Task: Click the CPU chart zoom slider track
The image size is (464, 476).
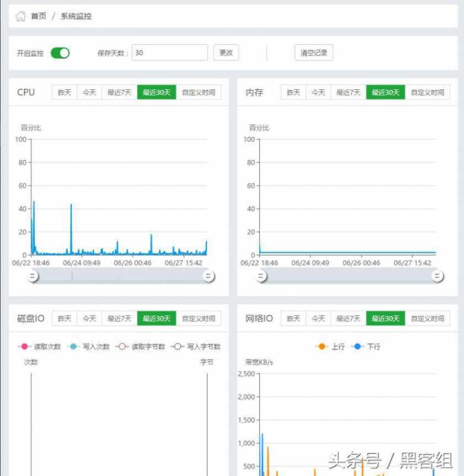Action: (x=121, y=276)
